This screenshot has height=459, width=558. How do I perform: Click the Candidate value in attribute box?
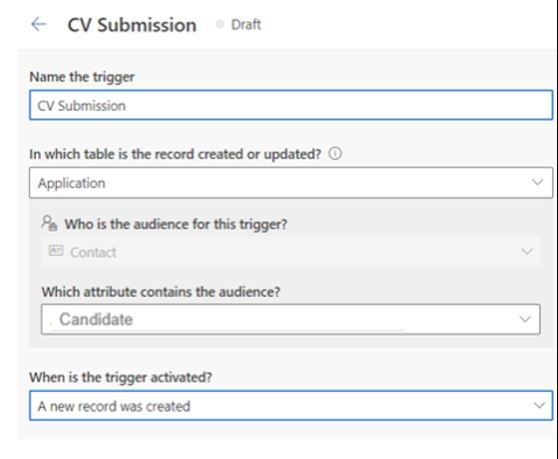96,319
